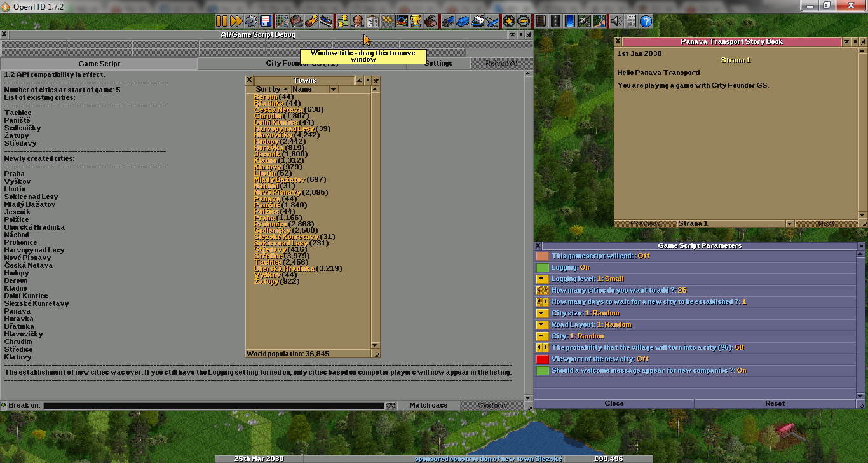Toggle 'Viewport of the new city' box
The height and width of the screenshot is (463, 868).
coord(542,359)
